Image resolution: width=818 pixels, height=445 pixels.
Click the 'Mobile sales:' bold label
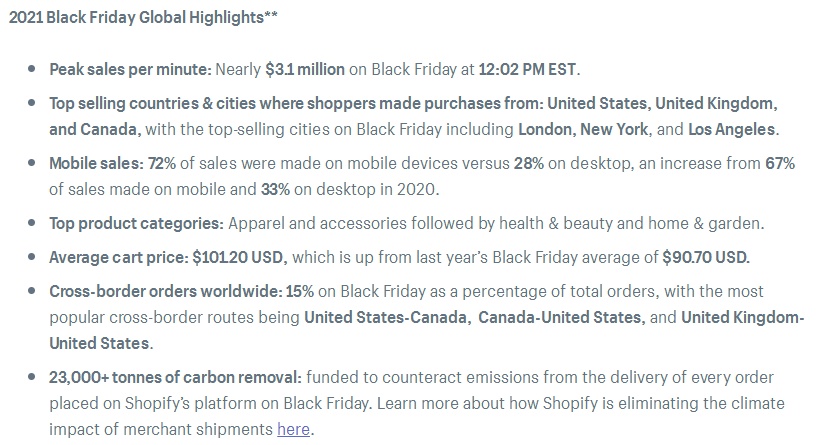(x=97, y=163)
